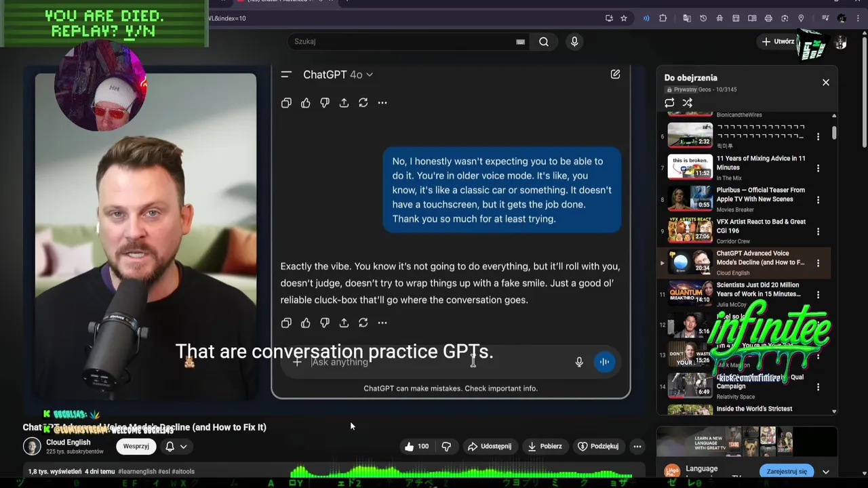Open the #learnenglish hashtag link

click(x=137, y=471)
